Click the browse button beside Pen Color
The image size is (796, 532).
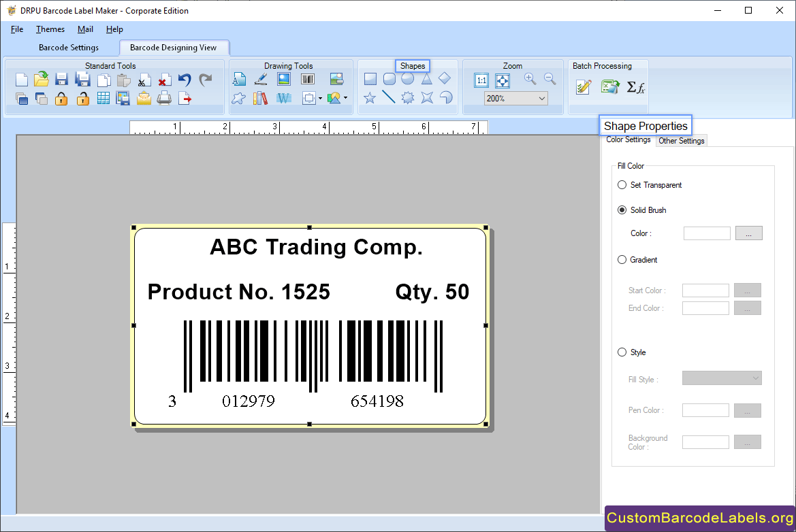point(747,410)
